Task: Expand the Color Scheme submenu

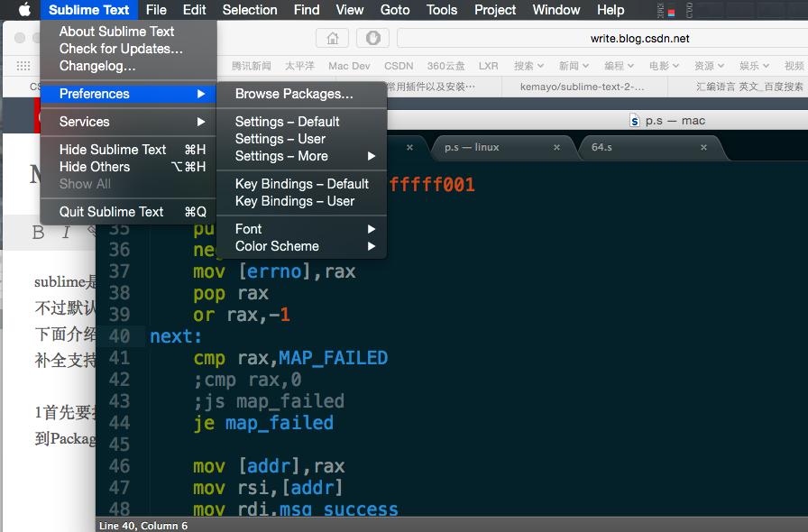Action: pos(301,246)
